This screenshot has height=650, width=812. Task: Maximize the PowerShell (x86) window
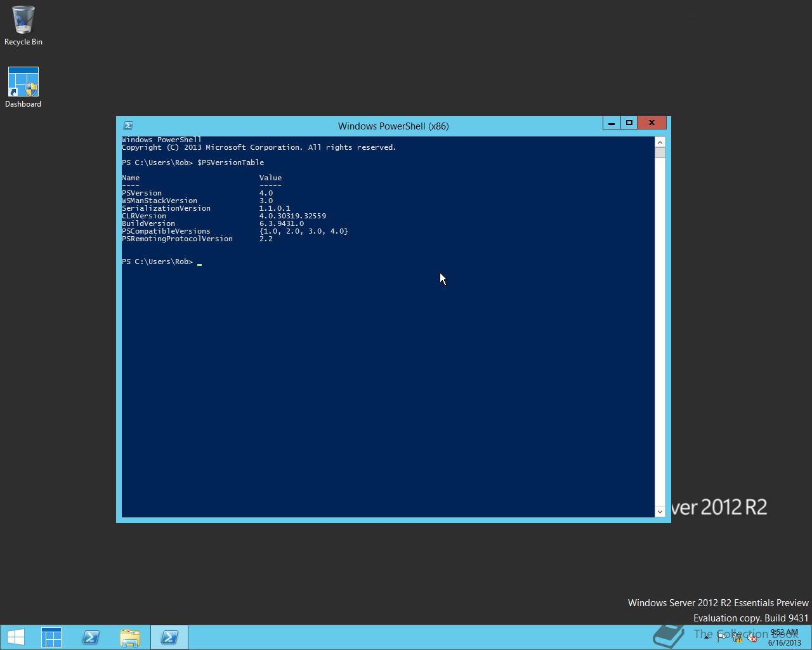click(629, 123)
